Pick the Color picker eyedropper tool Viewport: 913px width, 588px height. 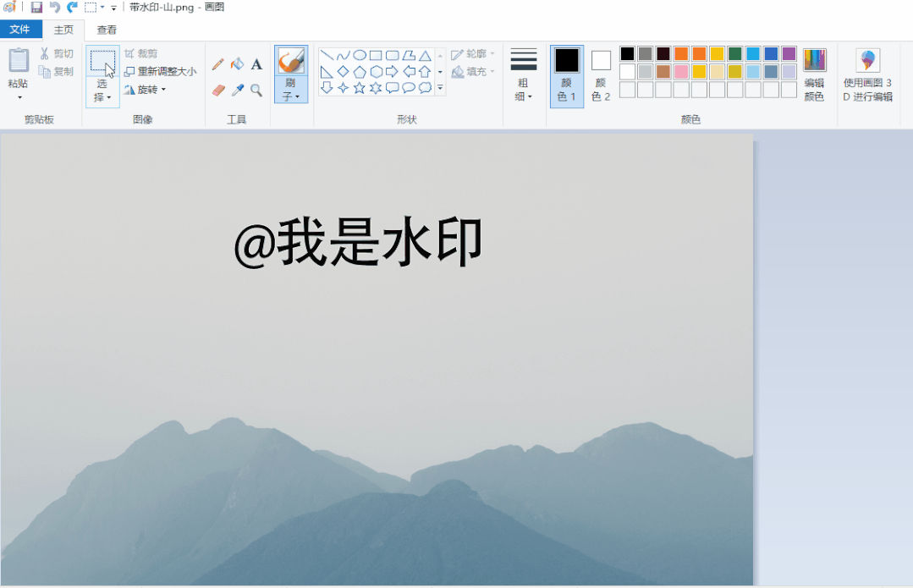[x=235, y=88]
